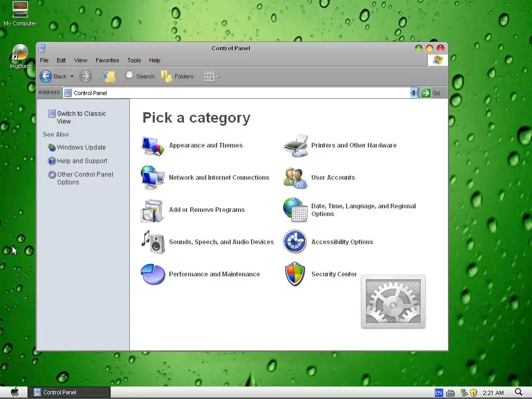532x399 pixels.
Task: Click the Appearance and Themes text link
Action: coord(206,145)
